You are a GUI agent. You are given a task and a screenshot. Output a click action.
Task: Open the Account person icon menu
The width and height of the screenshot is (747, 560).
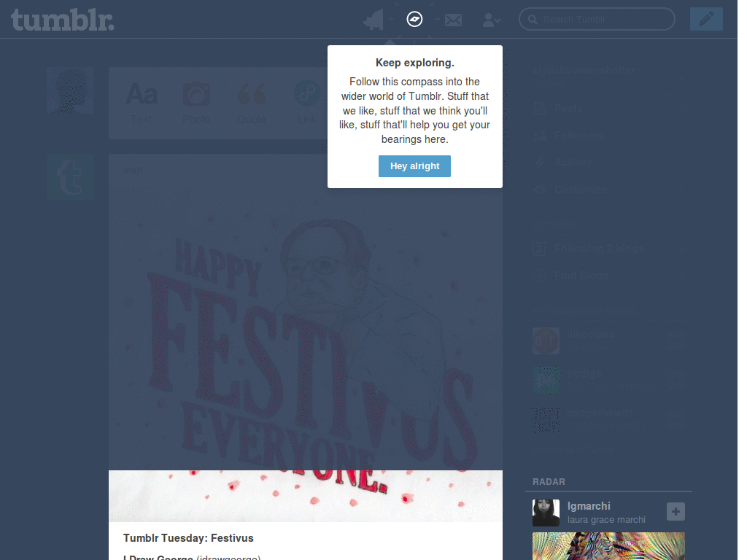click(x=491, y=20)
